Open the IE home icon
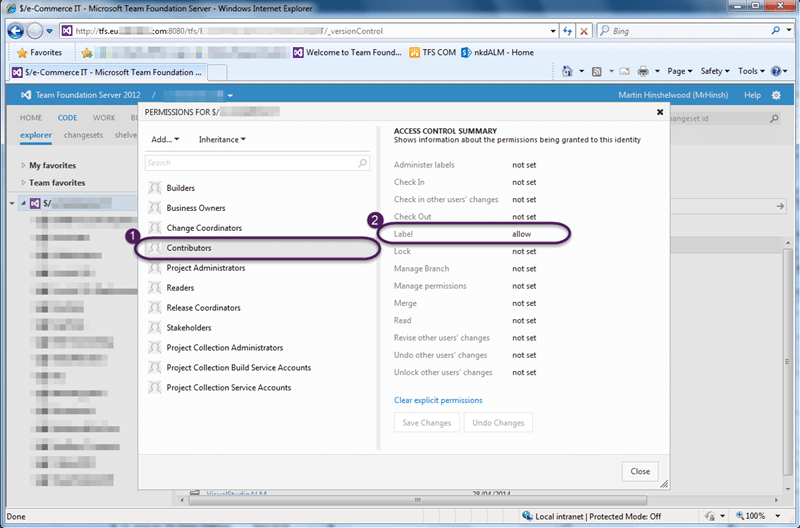 [x=567, y=71]
